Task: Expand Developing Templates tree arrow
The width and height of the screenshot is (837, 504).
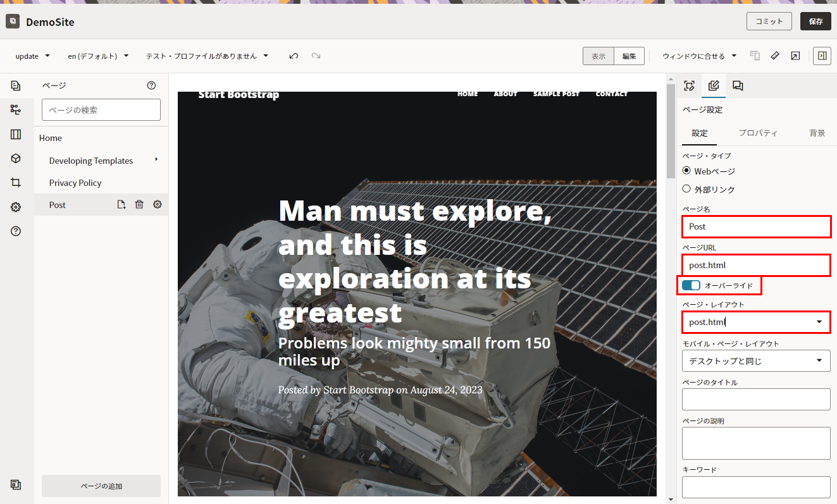Action: click(156, 159)
